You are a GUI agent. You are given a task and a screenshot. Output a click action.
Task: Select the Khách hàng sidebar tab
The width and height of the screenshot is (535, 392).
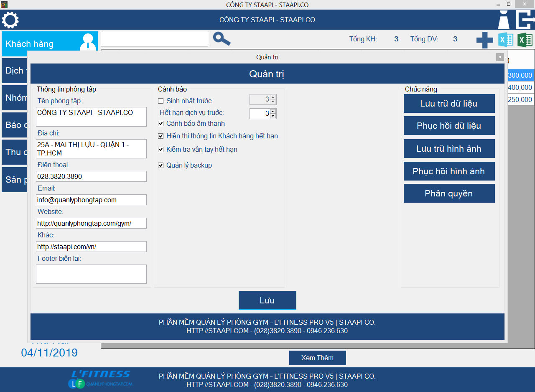(x=49, y=44)
